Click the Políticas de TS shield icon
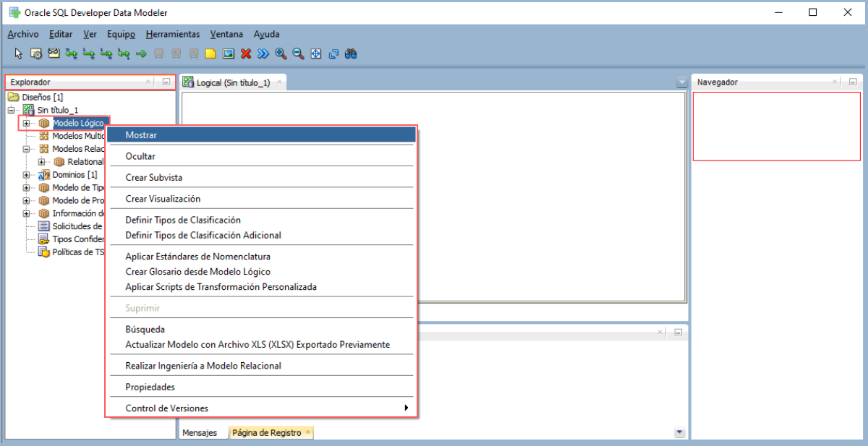868x446 pixels. point(43,252)
